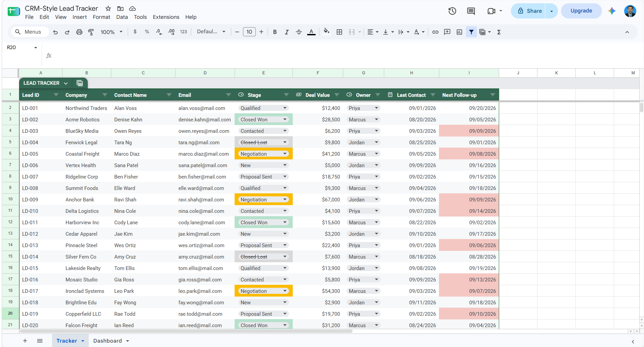Add a new sheet with plus button
Viewport: 644px width, 347px height.
[25, 341]
